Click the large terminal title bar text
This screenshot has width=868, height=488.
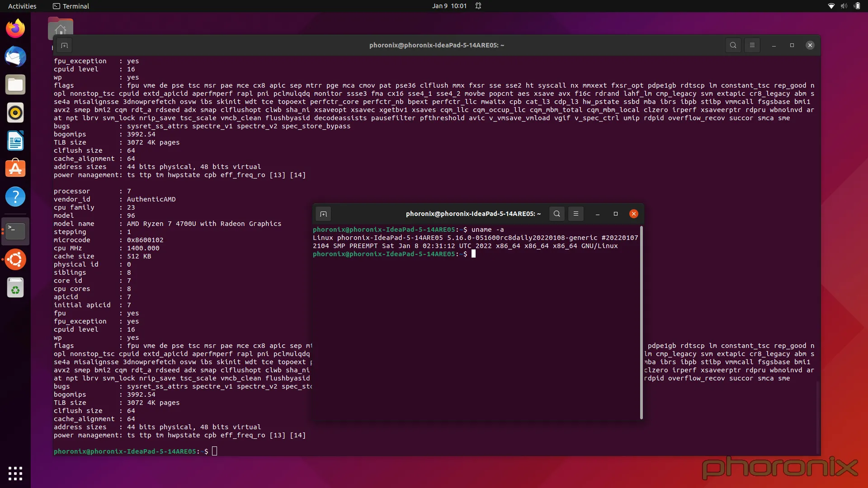point(436,45)
